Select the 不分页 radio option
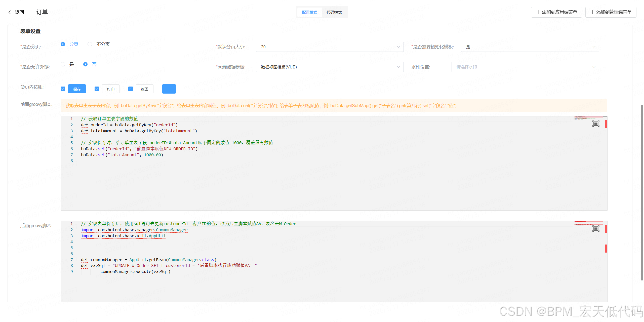The width and height of the screenshot is (644, 322). (90, 44)
